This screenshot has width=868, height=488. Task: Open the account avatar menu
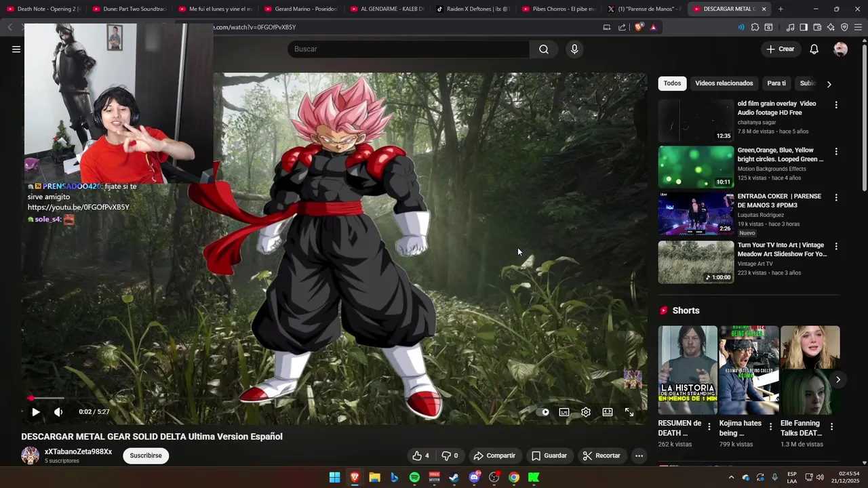[840, 49]
